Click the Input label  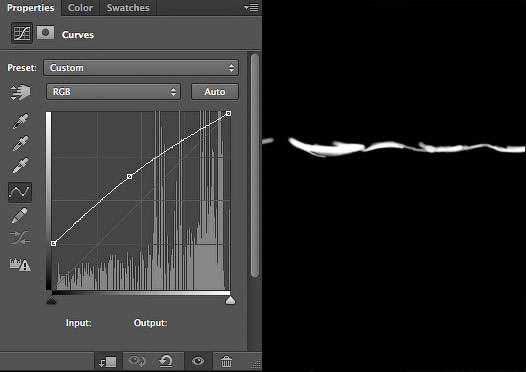point(78,323)
